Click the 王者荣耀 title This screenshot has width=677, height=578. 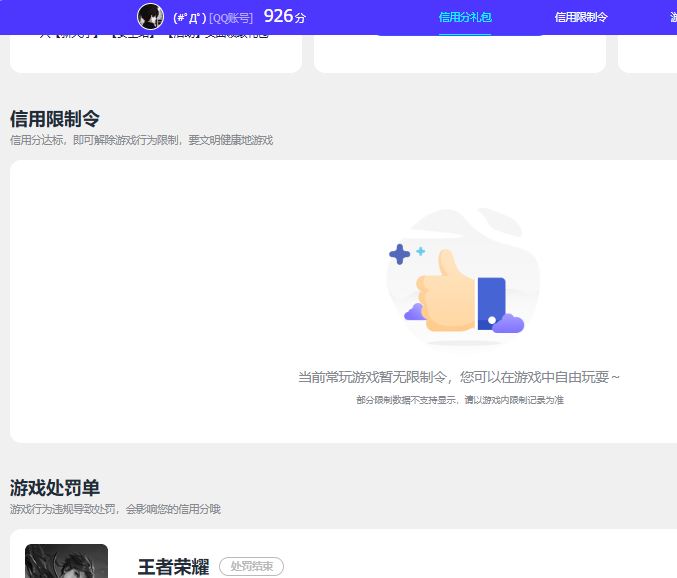click(174, 567)
